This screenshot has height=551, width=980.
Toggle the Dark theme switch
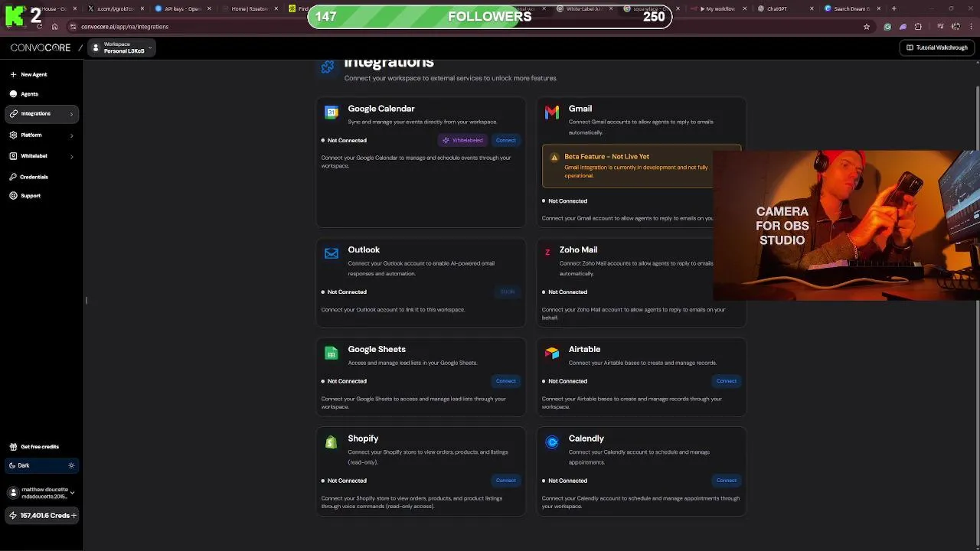[42, 465]
